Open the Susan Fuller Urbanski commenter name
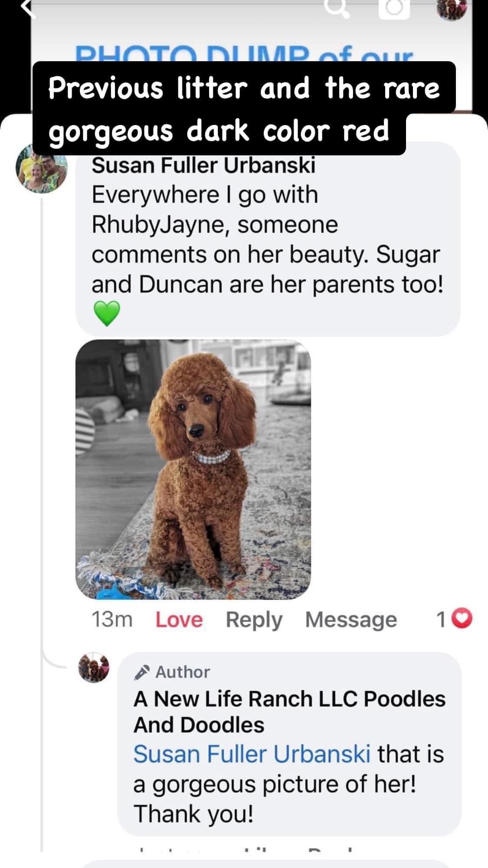 pyautogui.click(x=203, y=165)
